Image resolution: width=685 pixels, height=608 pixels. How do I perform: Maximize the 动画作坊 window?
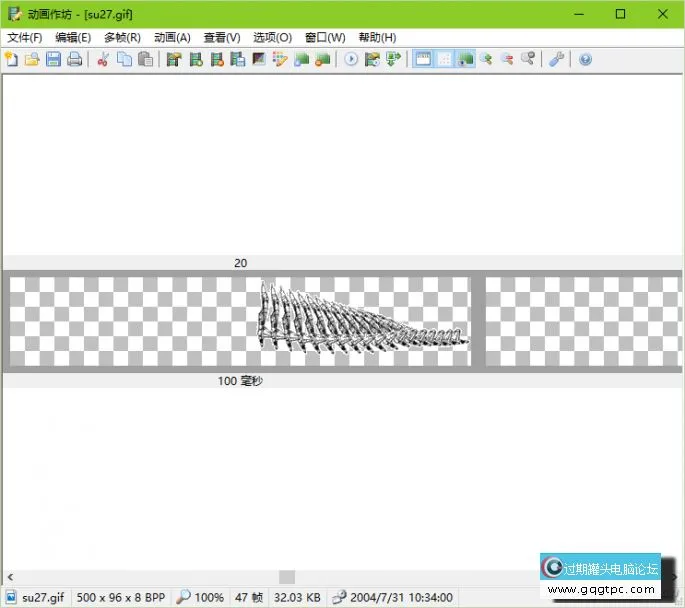pyautogui.click(x=620, y=14)
